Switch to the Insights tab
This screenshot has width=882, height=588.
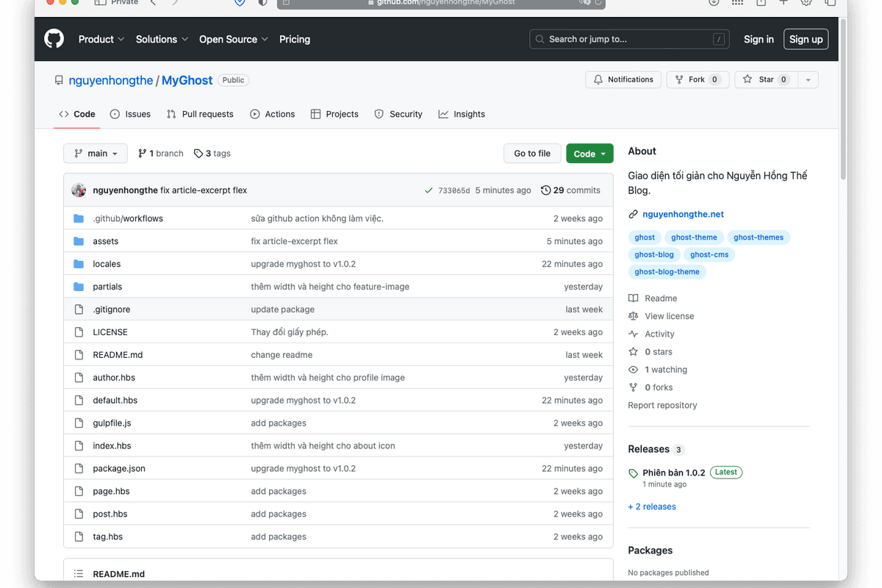click(x=462, y=114)
